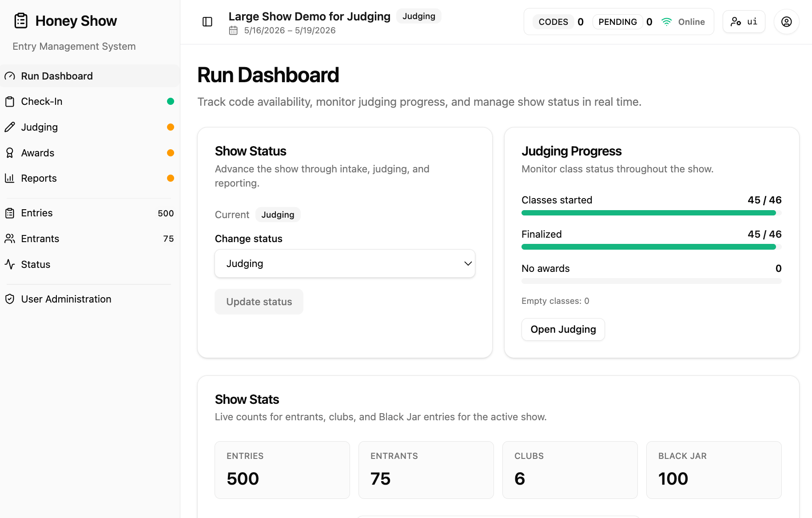Toggle the sidebar panel icon

[x=207, y=22]
